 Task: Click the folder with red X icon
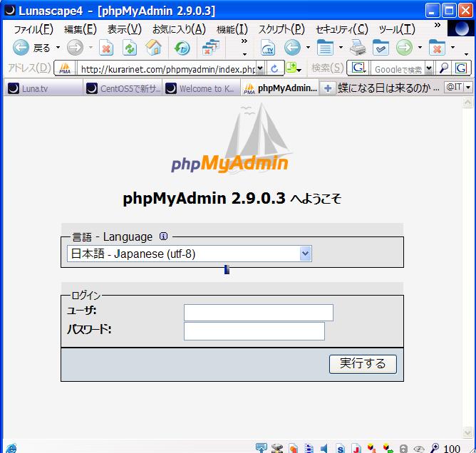pos(437,48)
